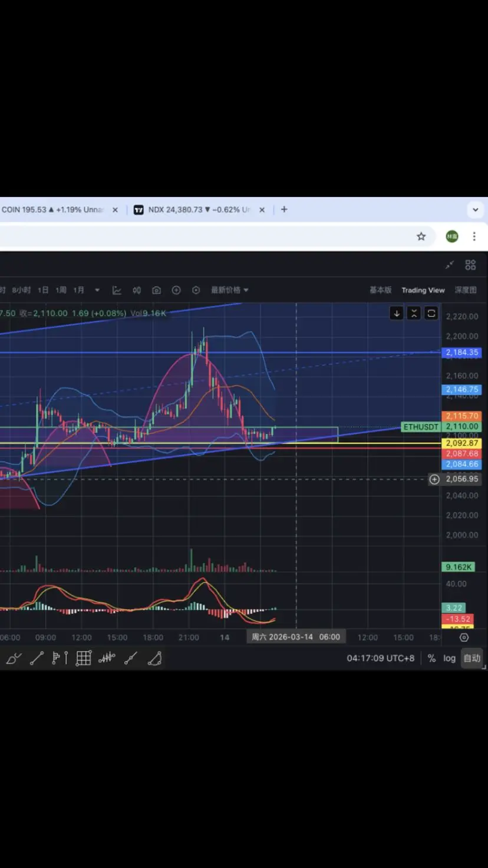
Task: Select the 1日 timeframe
Action: [x=43, y=290]
